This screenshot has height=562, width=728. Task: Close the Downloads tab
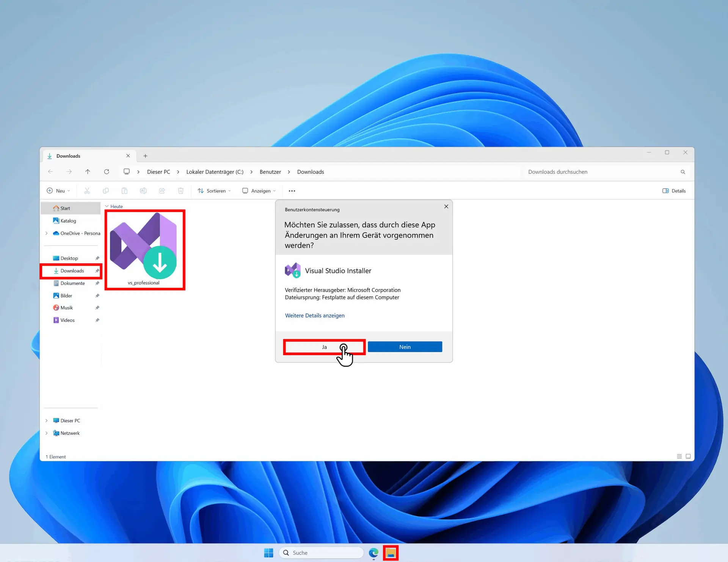pyautogui.click(x=128, y=156)
